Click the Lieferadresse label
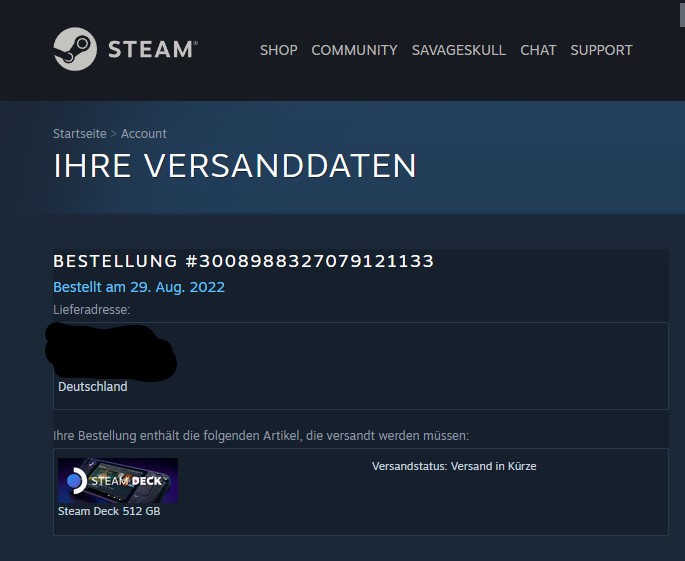The height and width of the screenshot is (561, 685). pyautogui.click(x=92, y=310)
